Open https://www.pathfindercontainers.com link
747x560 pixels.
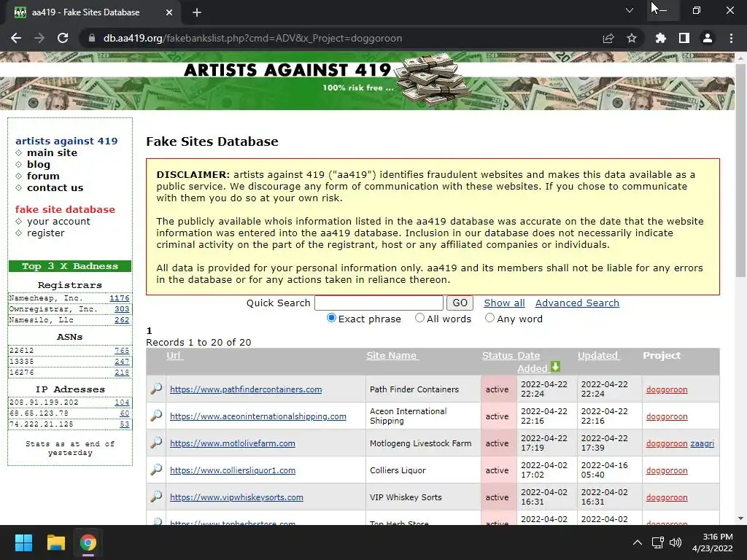246,389
